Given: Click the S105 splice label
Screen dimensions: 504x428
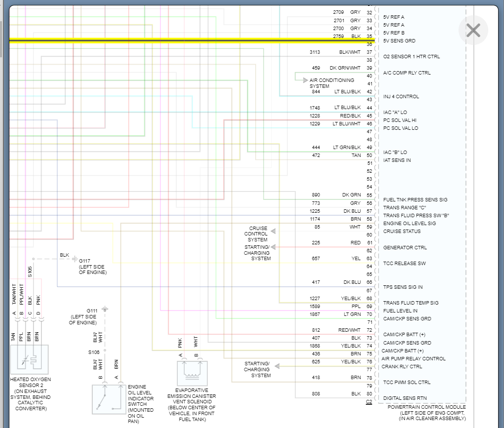Looking at the screenshot, I should (x=30, y=272).
